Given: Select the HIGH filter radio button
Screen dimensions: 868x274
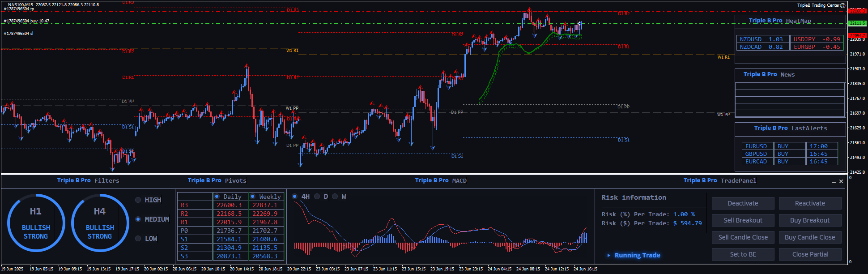Looking at the screenshot, I should (x=138, y=200).
